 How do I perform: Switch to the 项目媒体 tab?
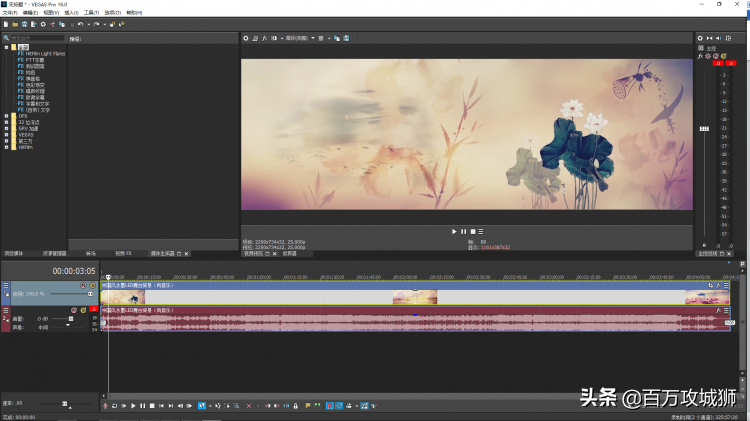[14, 253]
